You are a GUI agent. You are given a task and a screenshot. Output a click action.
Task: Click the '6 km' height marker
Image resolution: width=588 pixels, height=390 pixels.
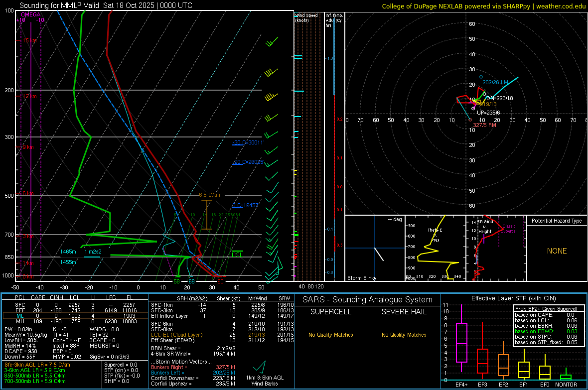28,193
